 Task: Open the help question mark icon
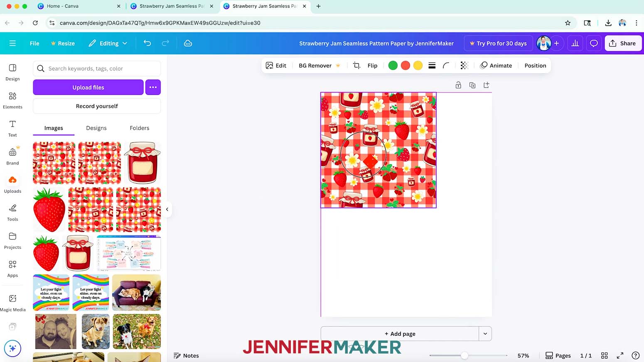[635, 355]
